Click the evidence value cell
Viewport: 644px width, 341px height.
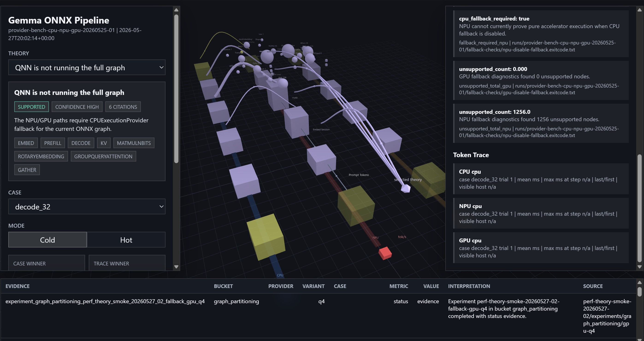coord(428,301)
